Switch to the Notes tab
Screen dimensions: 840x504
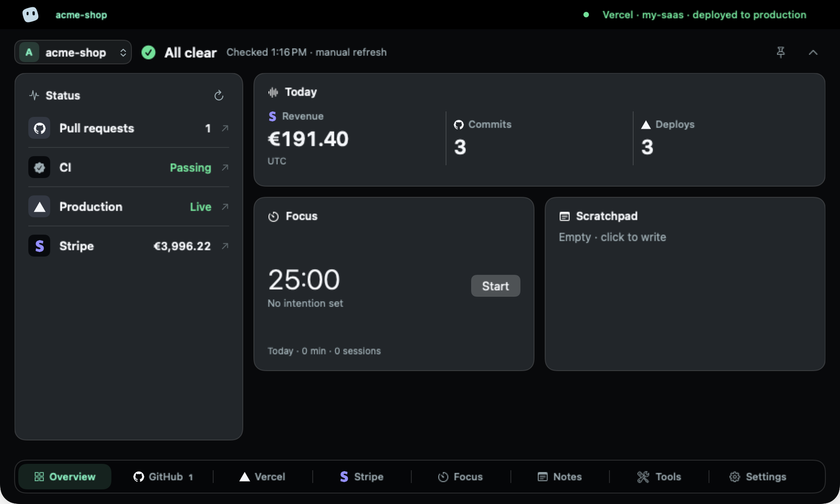tap(560, 477)
